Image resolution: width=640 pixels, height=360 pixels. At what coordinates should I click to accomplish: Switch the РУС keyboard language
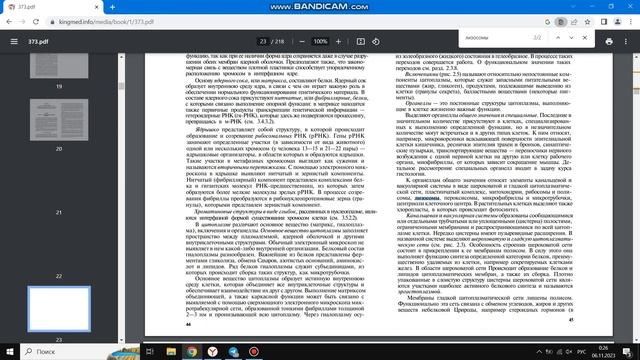click(582, 351)
